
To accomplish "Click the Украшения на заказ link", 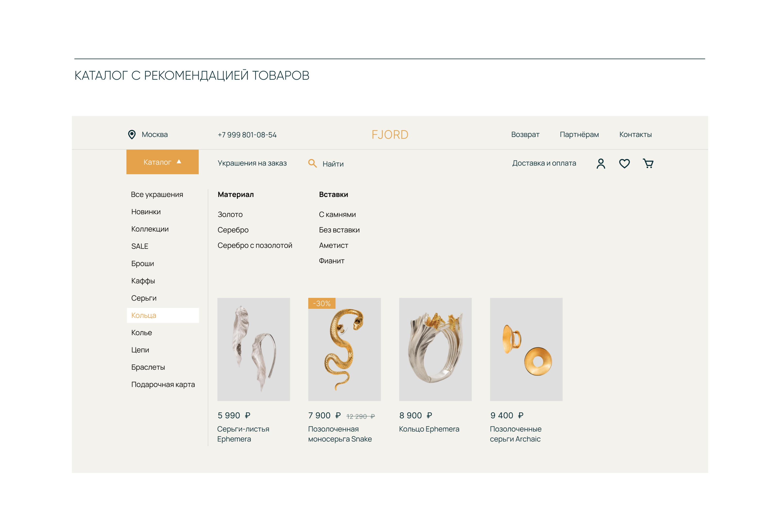I will (x=252, y=163).
